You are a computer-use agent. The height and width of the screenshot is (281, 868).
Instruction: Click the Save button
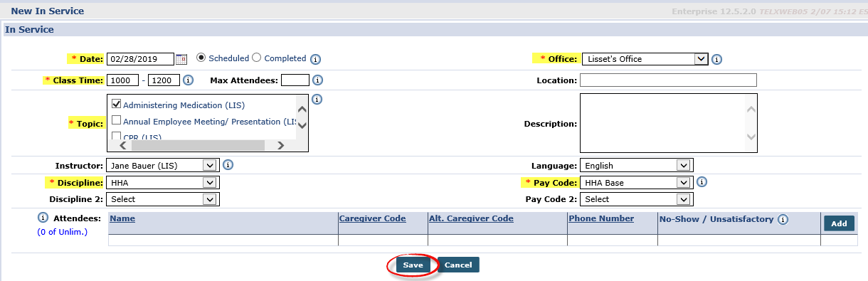413,265
